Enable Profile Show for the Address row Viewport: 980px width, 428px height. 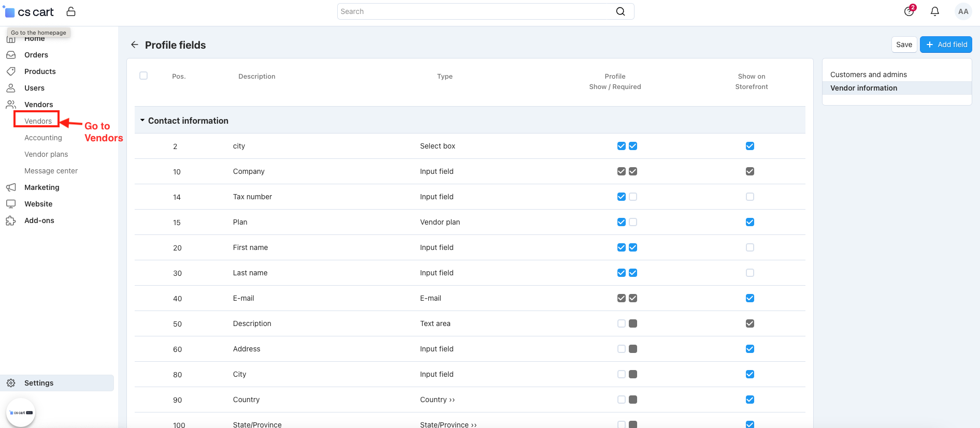point(622,349)
